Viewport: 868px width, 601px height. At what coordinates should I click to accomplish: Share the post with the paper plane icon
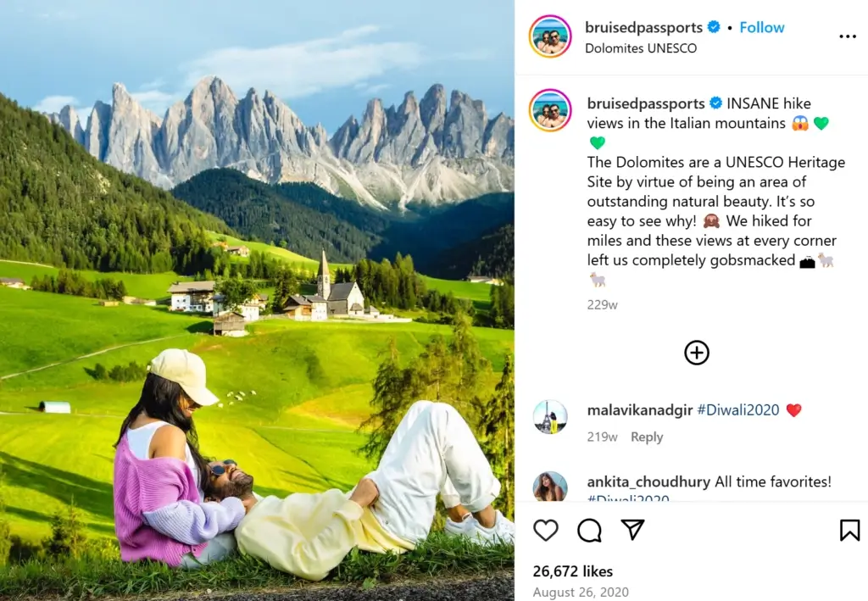pos(632,530)
